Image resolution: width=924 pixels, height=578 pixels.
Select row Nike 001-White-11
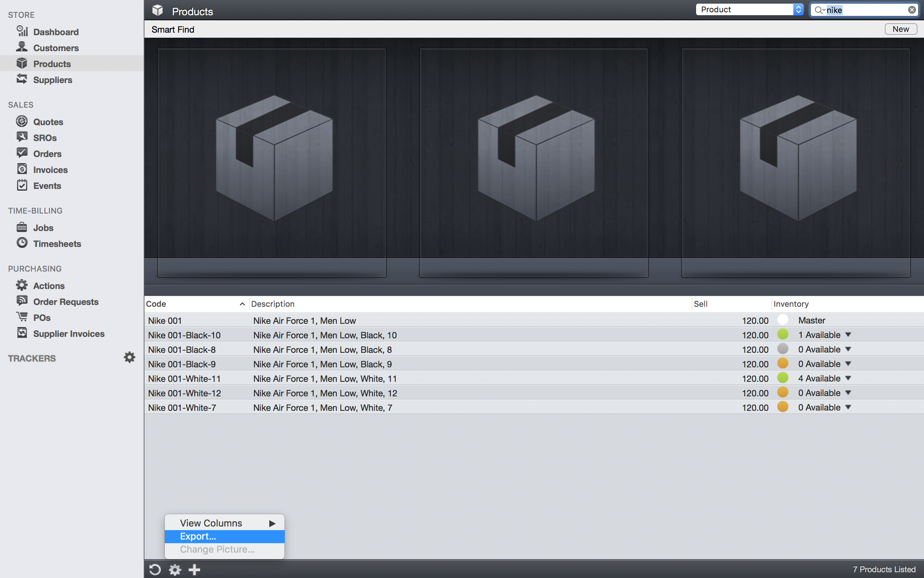point(534,379)
